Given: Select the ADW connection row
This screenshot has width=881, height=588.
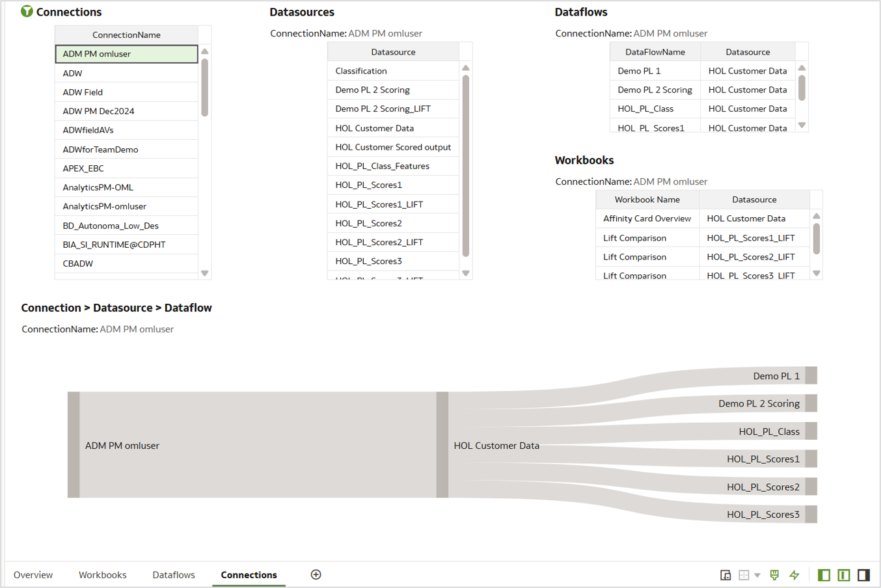Looking at the screenshot, I should pyautogui.click(x=126, y=73).
